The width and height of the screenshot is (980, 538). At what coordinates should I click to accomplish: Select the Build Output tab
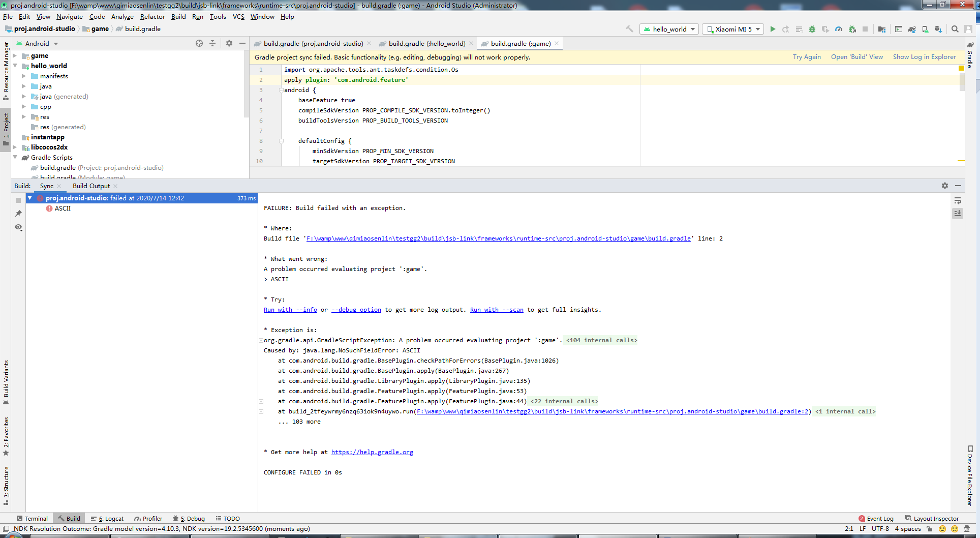[91, 186]
